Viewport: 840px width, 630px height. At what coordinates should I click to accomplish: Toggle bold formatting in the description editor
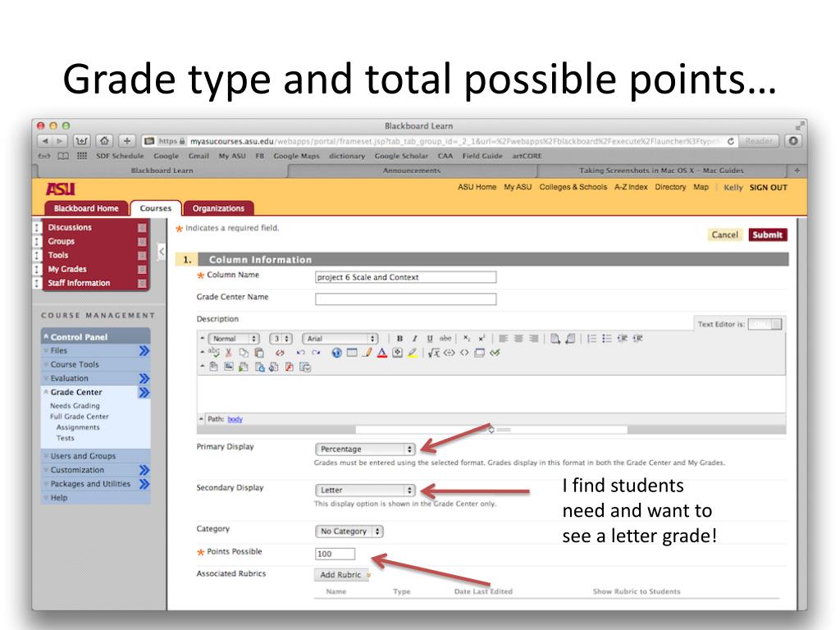tap(399, 339)
